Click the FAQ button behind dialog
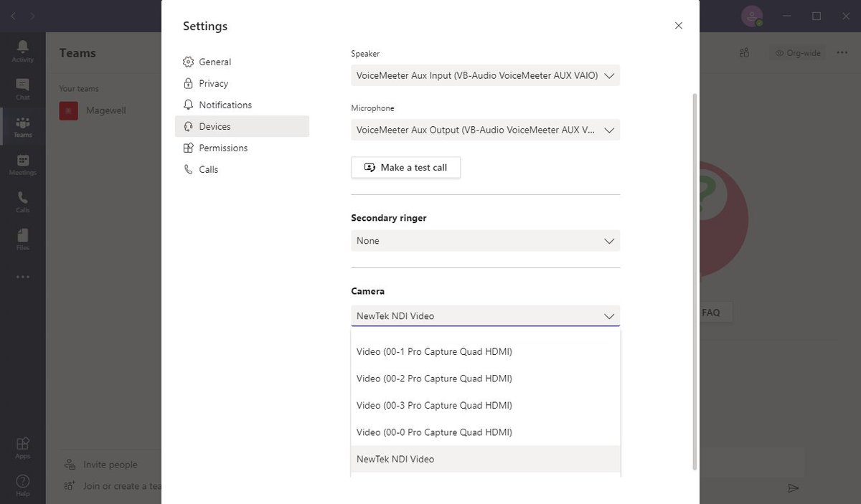 point(715,313)
